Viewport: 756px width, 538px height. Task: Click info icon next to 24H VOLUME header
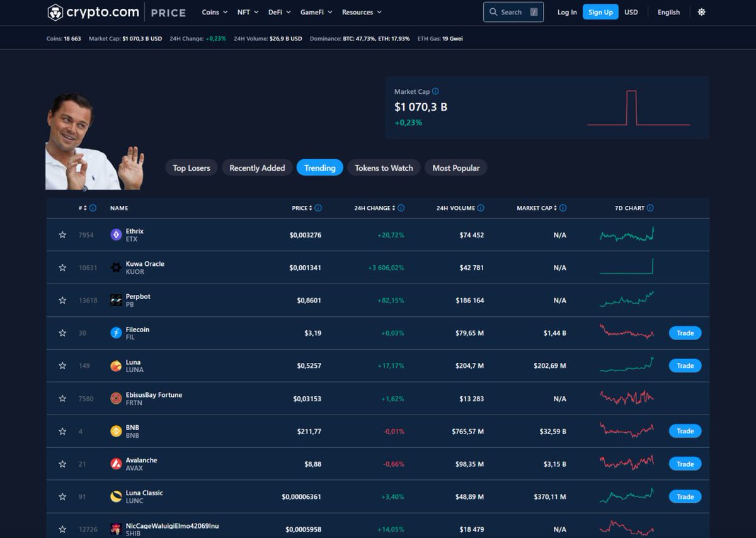(x=481, y=208)
